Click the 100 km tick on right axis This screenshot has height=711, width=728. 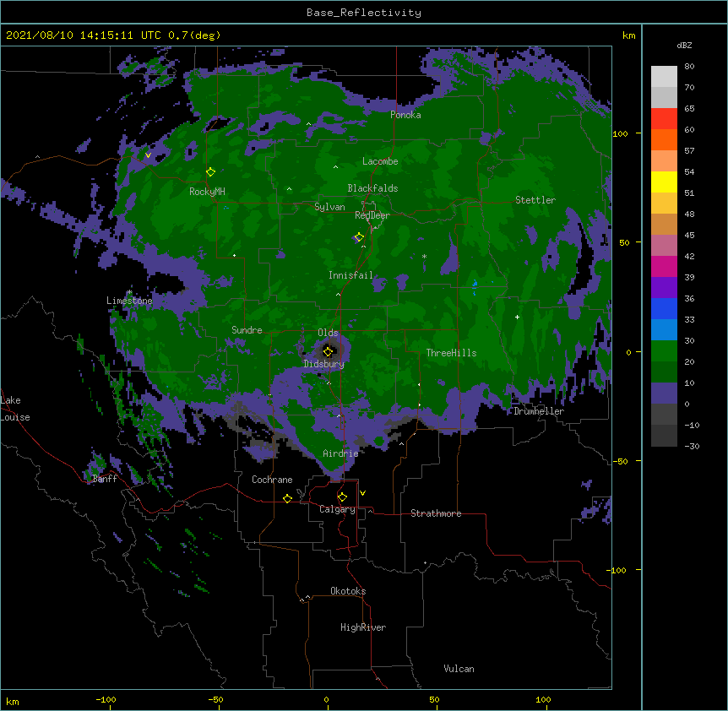620,133
